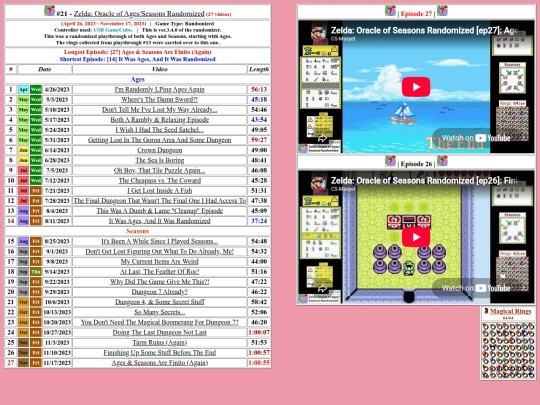Click ring icon beside Magical Rings heading
The width and height of the screenshot is (540, 405).
click(x=486, y=311)
